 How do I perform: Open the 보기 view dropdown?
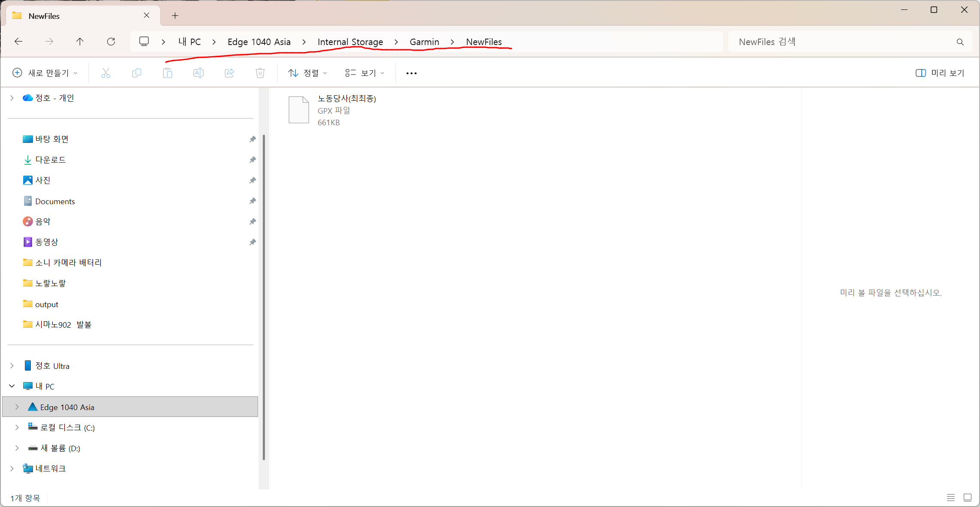(x=365, y=73)
